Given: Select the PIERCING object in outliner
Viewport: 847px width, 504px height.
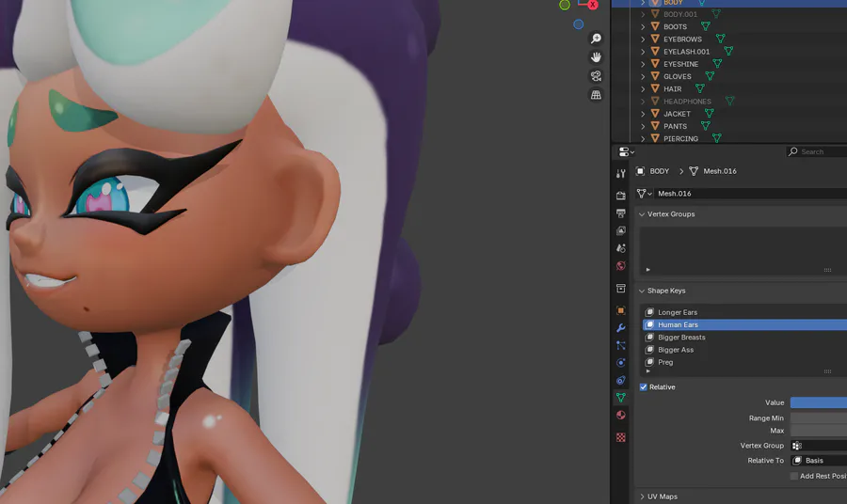Looking at the screenshot, I should (680, 138).
